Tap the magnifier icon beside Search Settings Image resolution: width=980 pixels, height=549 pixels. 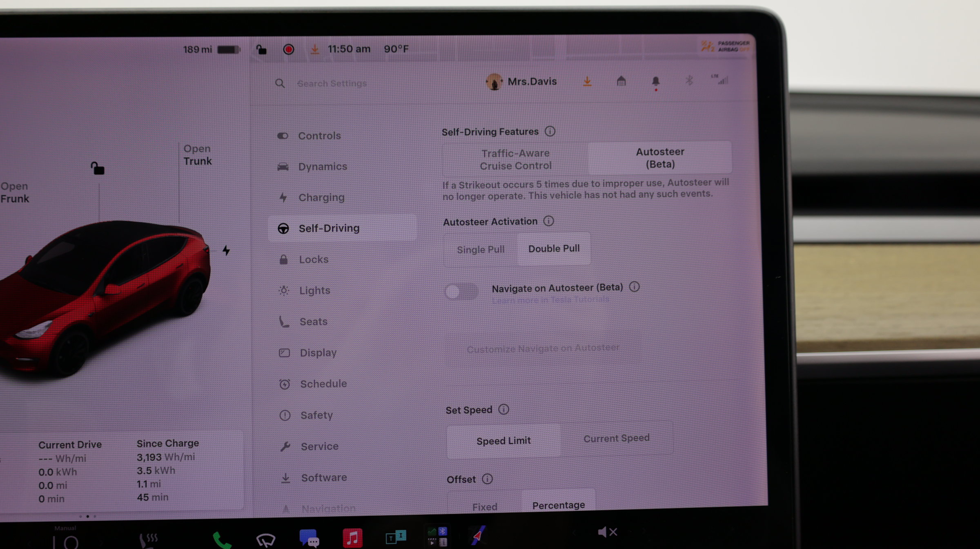coord(280,83)
